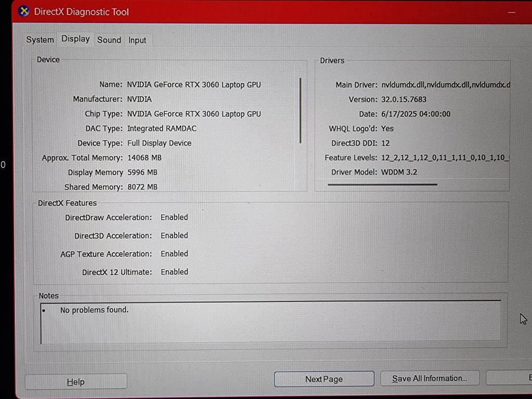Click the Manufacturer value NVIDIA
532x399 pixels.
pyautogui.click(x=139, y=99)
